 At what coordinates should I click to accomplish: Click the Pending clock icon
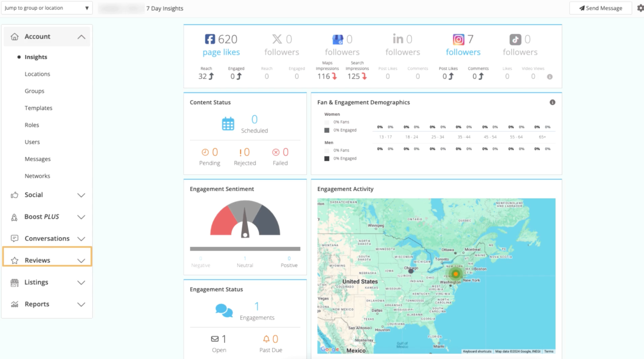[x=205, y=152]
